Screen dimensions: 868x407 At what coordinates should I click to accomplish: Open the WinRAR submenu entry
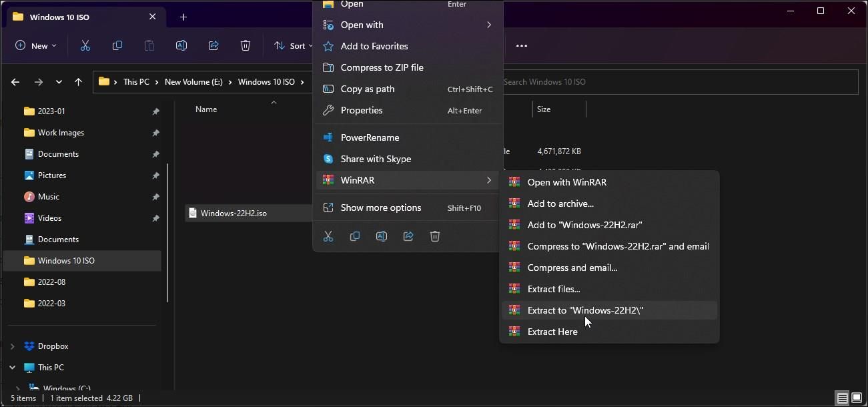point(408,180)
